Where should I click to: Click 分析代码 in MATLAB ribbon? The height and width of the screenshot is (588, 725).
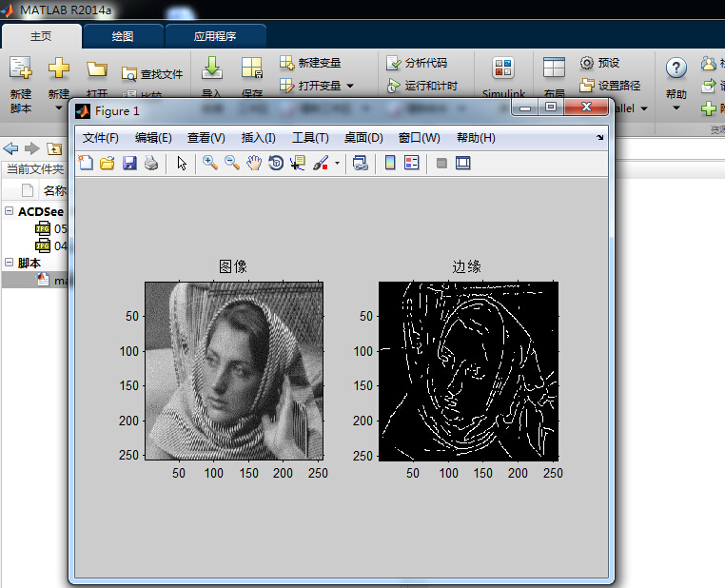[417, 63]
